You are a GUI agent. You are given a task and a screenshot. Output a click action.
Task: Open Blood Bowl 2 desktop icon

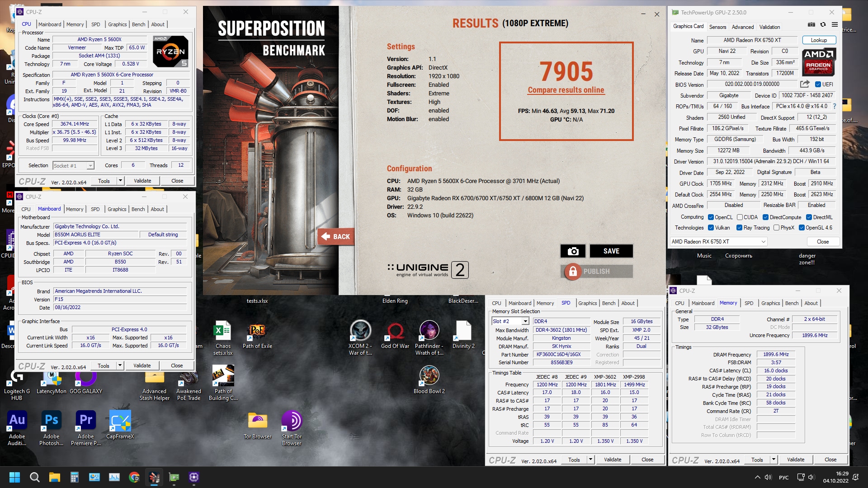tap(429, 380)
